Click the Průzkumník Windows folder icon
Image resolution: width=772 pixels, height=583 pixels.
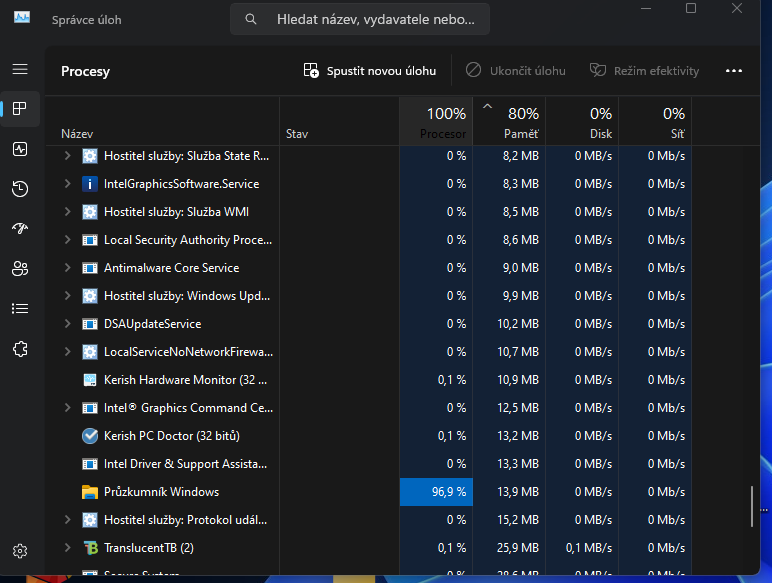point(90,492)
